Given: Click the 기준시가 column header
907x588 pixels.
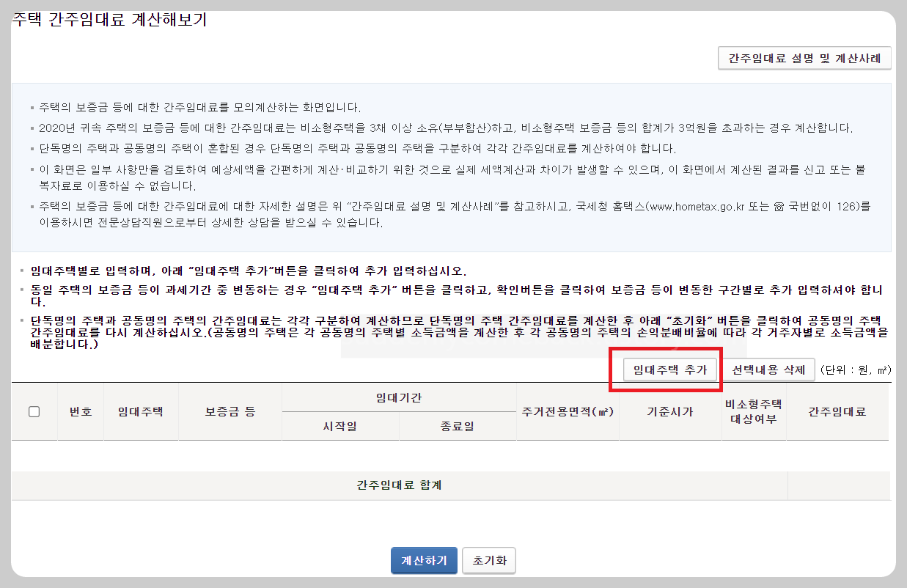Looking at the screenshot, I should (669, 411).
